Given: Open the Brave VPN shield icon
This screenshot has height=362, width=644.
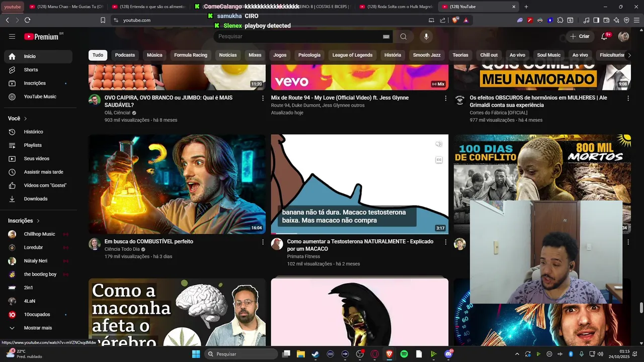Looking at the screenshot, I should coord(626,20).
